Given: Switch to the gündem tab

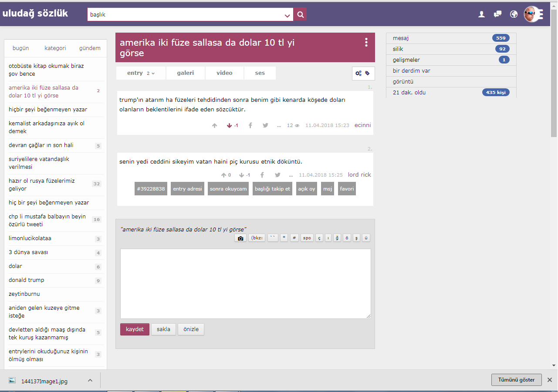Looking at the screenshot, I should [90, 48].
